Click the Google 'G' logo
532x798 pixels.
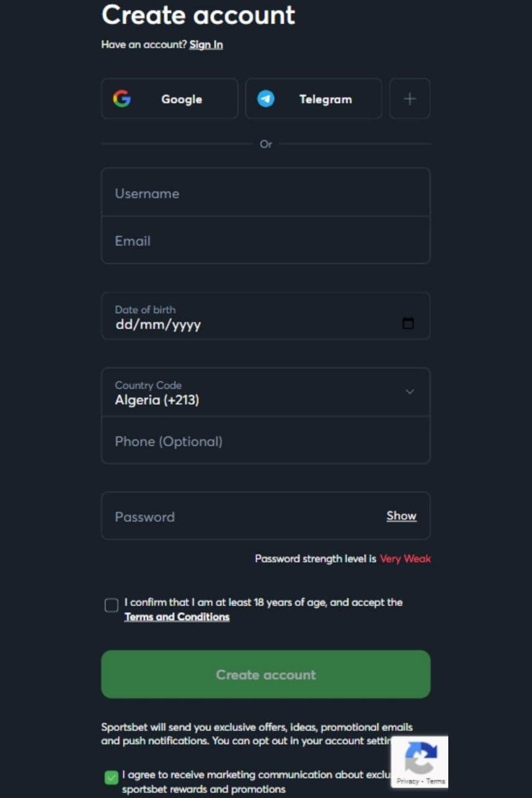(x=123, y=99)
